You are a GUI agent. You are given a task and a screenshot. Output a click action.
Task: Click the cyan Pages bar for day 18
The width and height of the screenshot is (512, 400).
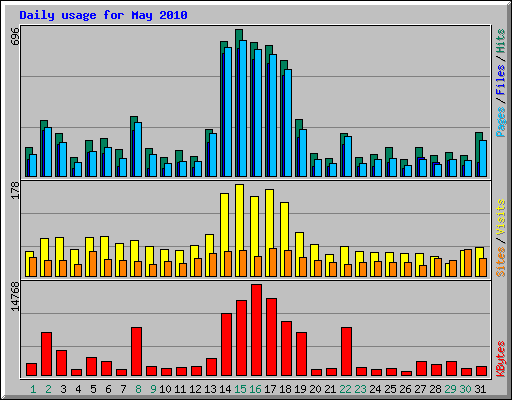[288, 123]
